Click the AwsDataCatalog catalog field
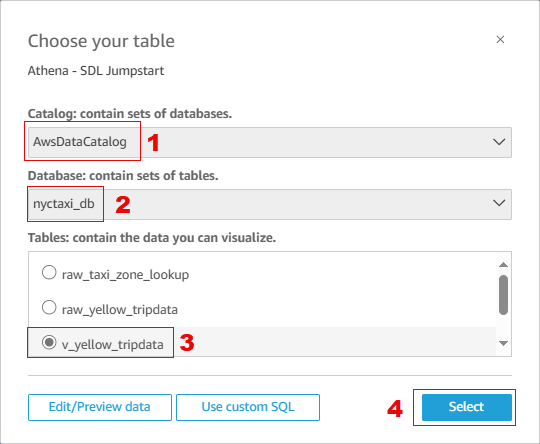Screen dimensions: 540x444 [x=270, y=142]
